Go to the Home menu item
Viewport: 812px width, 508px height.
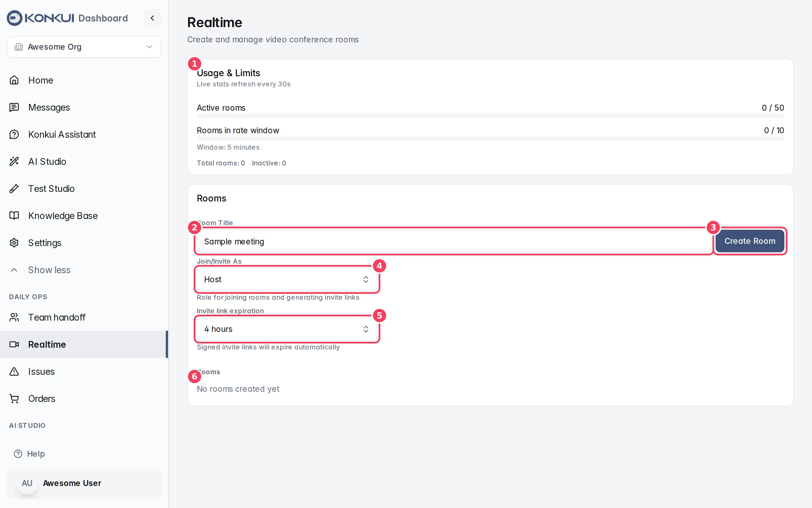[x=84, y=80]
